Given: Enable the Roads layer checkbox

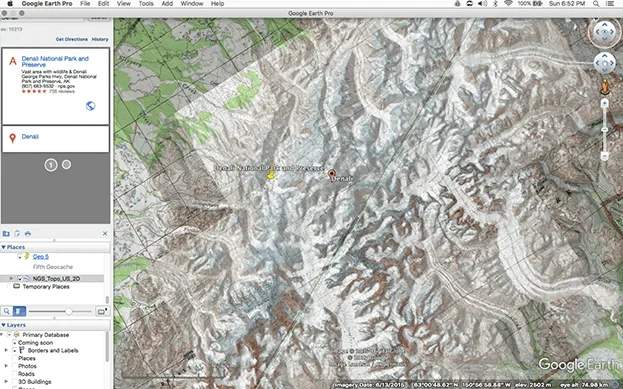Looking at the screenshot, I should click(15, 374).
